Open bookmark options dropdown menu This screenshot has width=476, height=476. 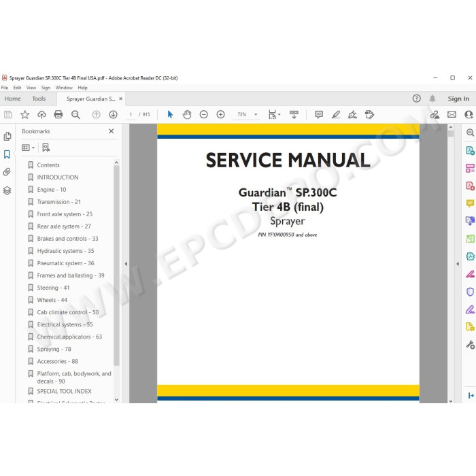tap(29, 148)
